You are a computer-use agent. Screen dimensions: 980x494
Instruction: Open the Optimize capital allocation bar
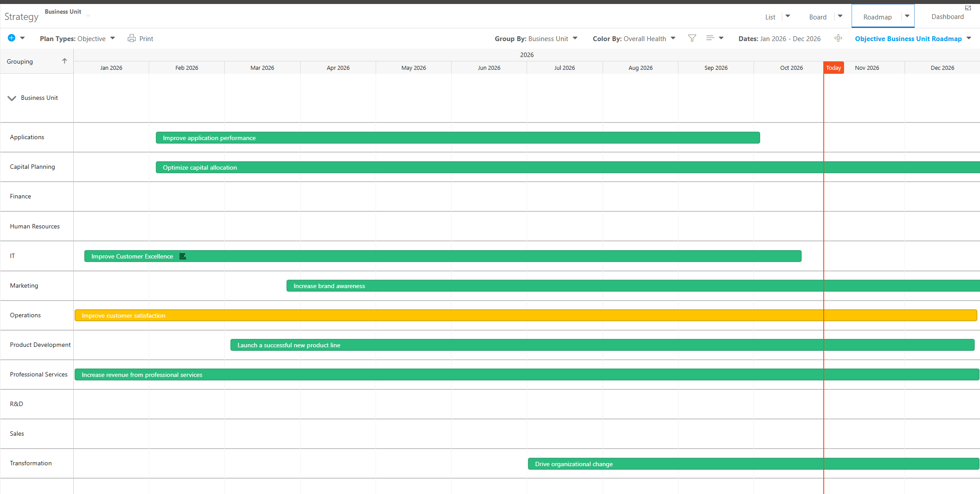point(568,167)
